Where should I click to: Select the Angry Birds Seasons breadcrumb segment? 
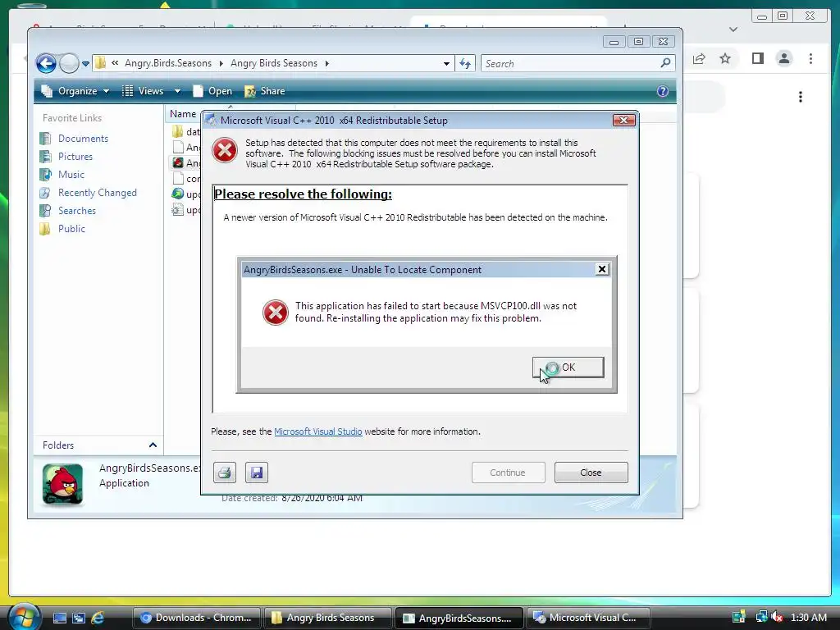(274, 63)
